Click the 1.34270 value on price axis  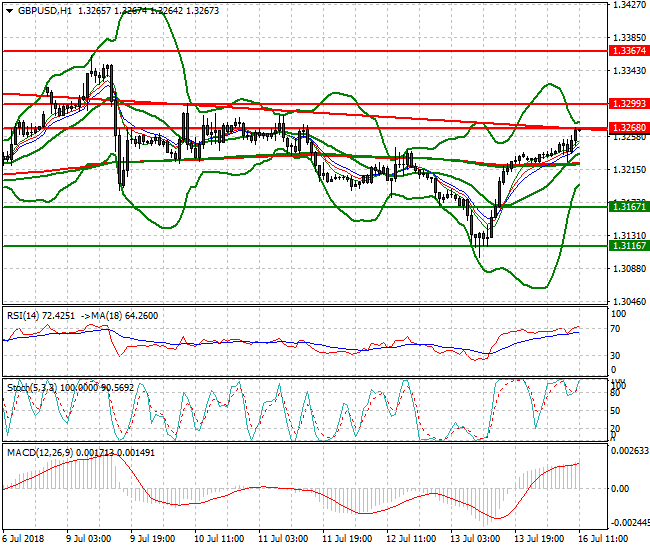click(628, 5)
